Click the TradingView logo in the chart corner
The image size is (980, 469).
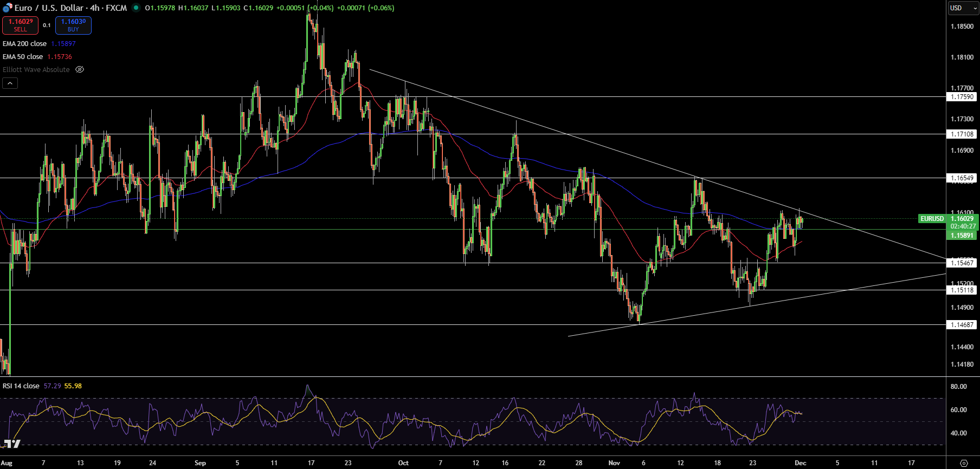point(12,444)
